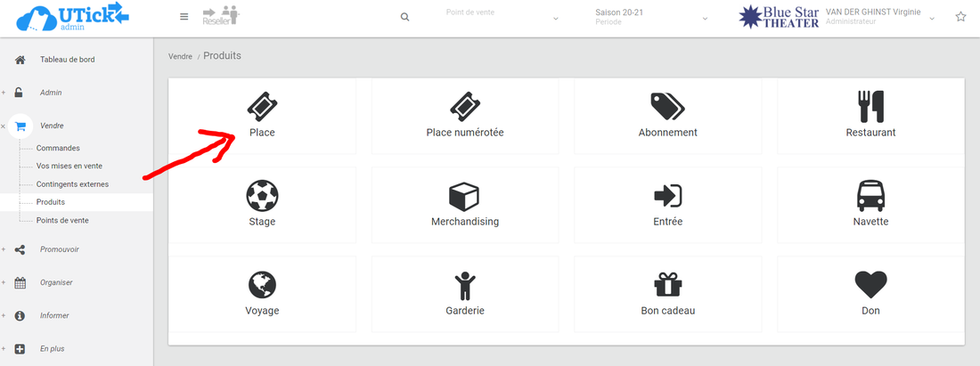This screenshot has width=980, height=366.
Task: Click the Abonnement tags icon
Action: tap(667, 106)
